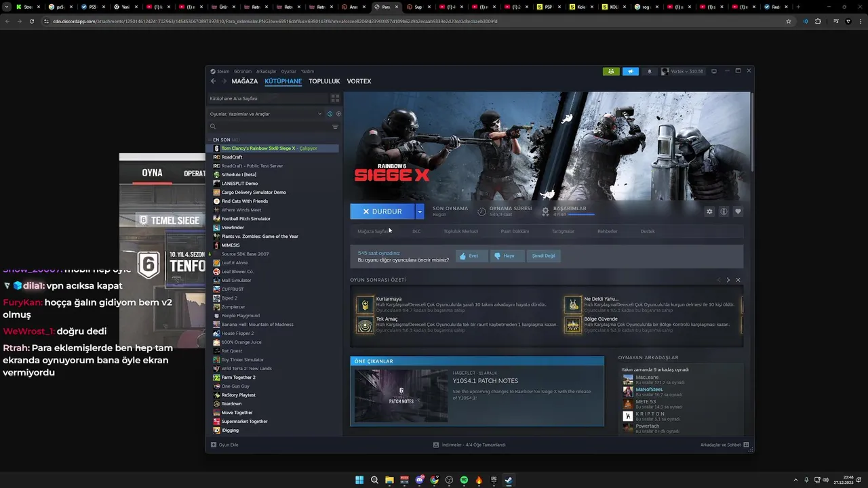
Task: Open Spotify from the taskbar
Action: 464,480
